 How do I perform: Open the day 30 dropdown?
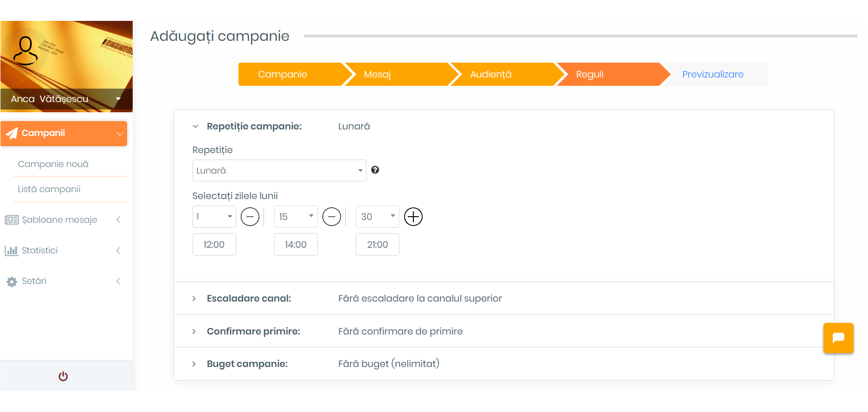click(x=377, y=217)
